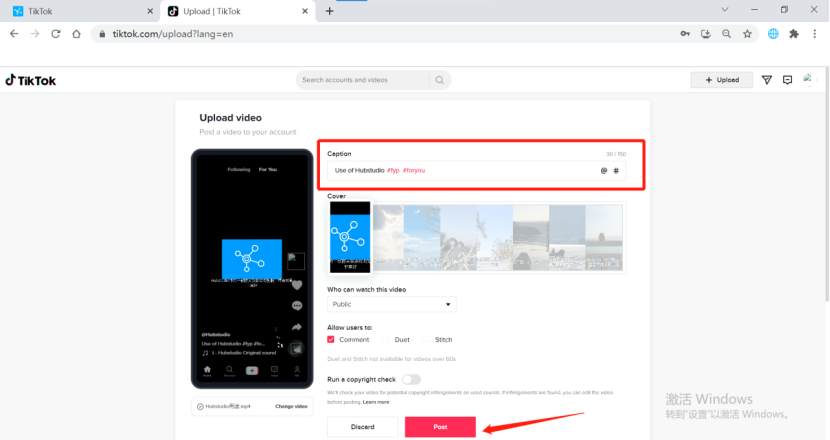Open the Learn more link
The width and height of the screenshot is (830, 440).
[376, 402]
